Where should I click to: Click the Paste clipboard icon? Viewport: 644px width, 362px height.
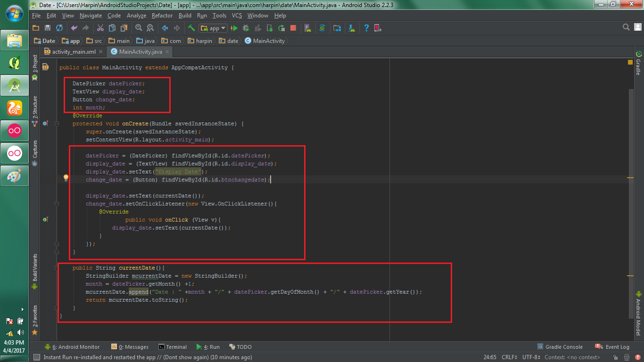pyautogui.click(x=124, y=28)
